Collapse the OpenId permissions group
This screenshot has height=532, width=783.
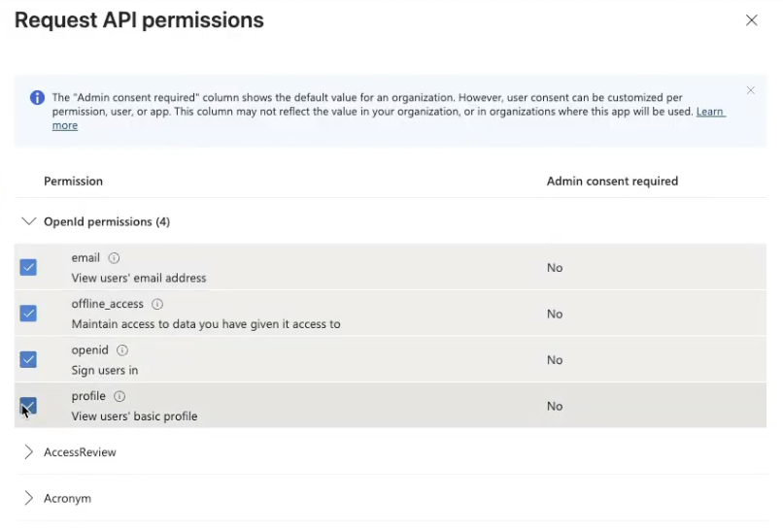(28, 221)
